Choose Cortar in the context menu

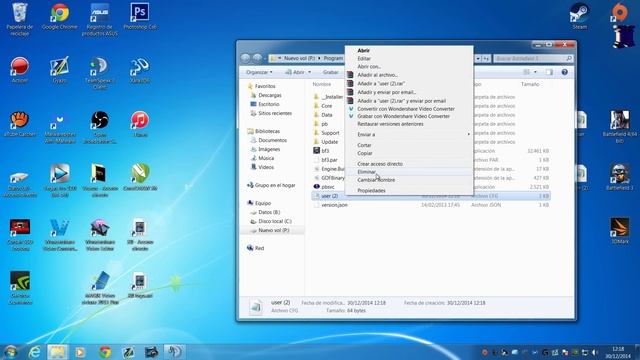(409, 145)
